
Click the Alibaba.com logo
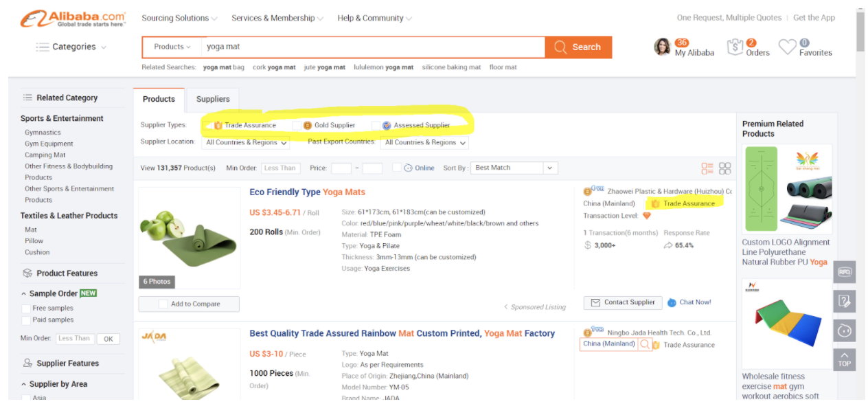[x=73, y=18]
